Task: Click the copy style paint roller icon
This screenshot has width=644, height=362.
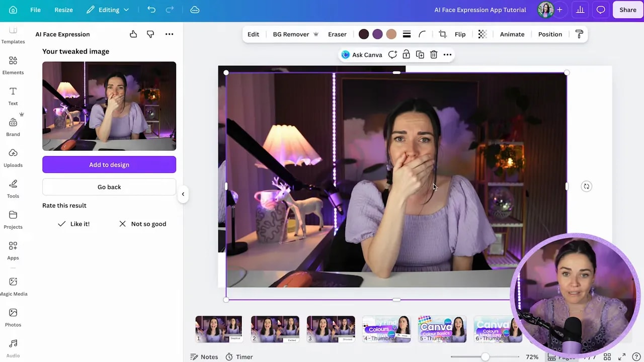Action: click(579, 34)
